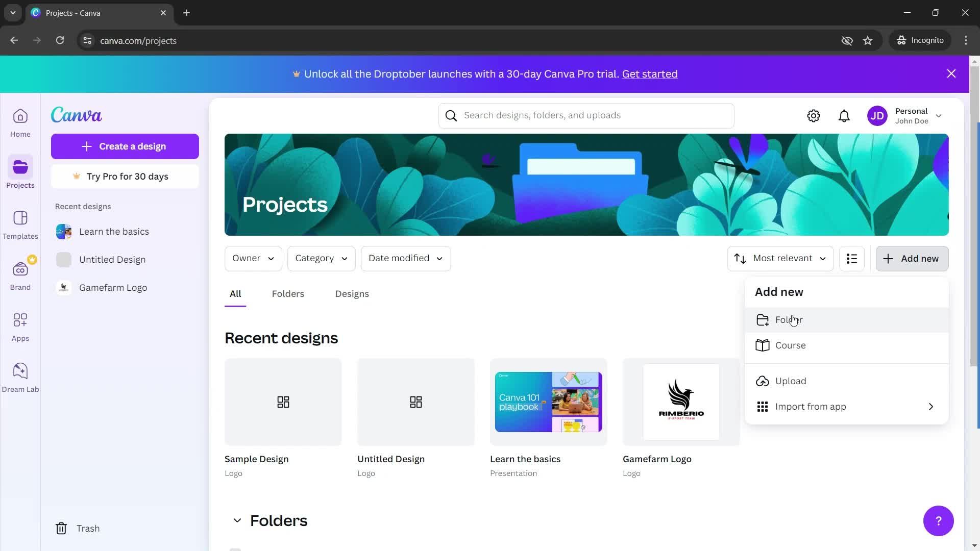This screenshot has height=551, width=980.
Task: Expand the Owner filter dropdown
Action: (x=253, y=258)
